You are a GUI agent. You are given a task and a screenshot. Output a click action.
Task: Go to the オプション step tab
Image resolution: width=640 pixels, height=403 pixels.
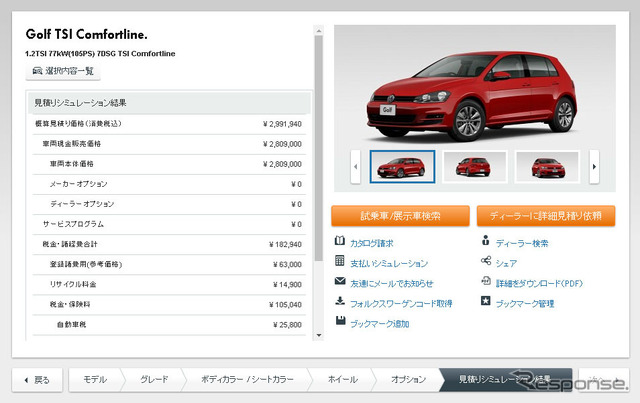tap(408, 380)
